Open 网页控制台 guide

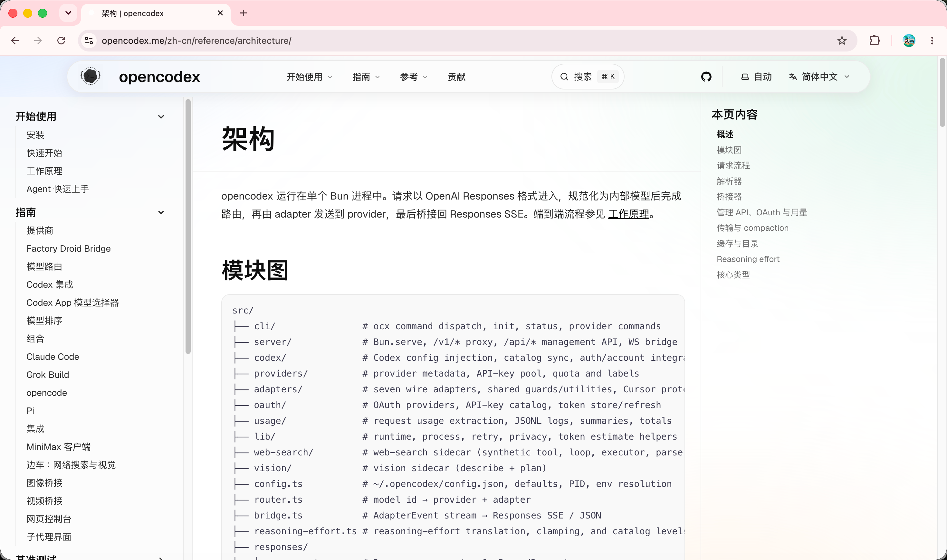tap(49, 519)
